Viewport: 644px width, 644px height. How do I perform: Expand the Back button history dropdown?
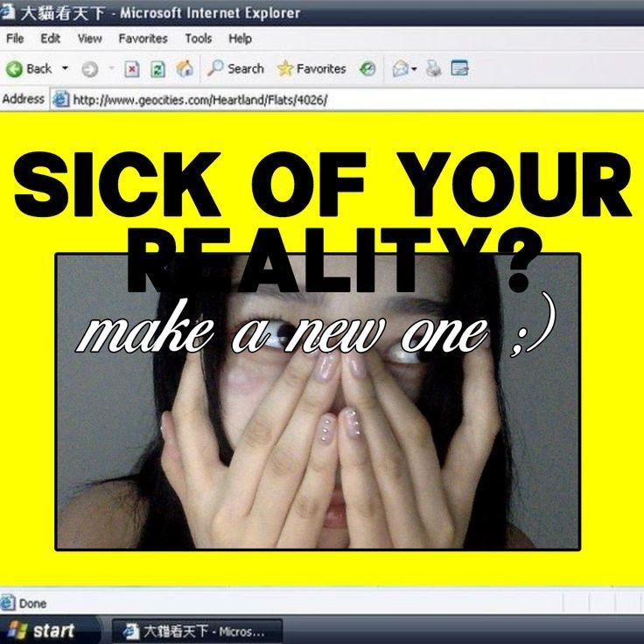tap(65, 68)
